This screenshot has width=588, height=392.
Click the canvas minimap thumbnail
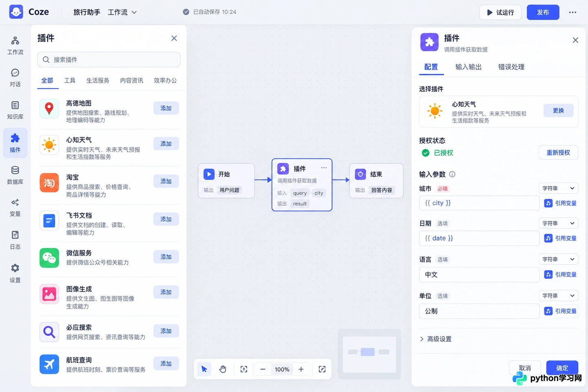[x=369, y=354]
